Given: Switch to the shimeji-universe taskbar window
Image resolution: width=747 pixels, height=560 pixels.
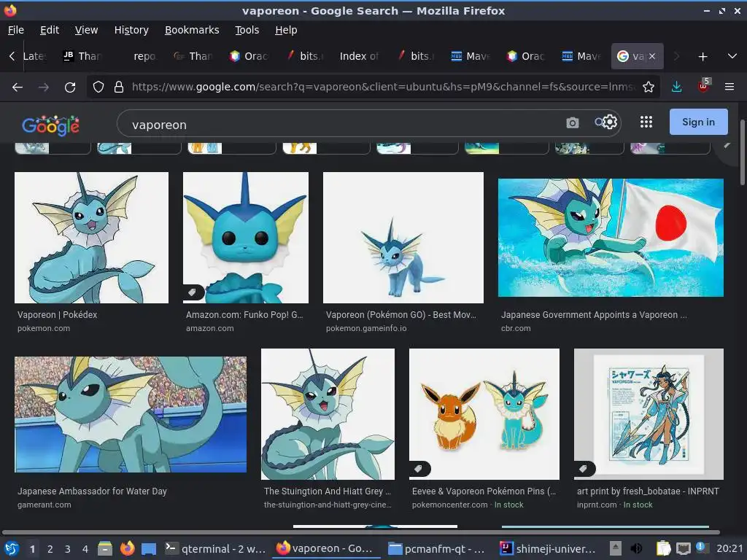Looking at the screenshot, I should (x=548, y=548).
